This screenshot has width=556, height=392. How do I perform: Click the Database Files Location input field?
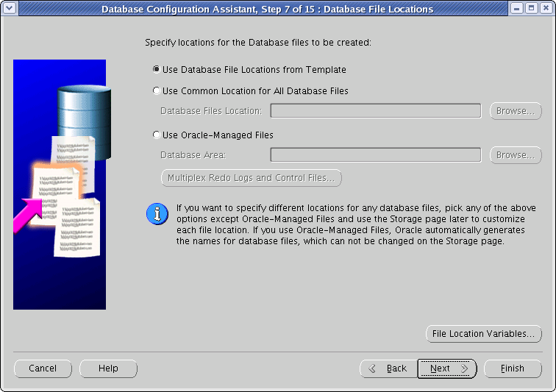pyautogui.click(x=376, y=110)
